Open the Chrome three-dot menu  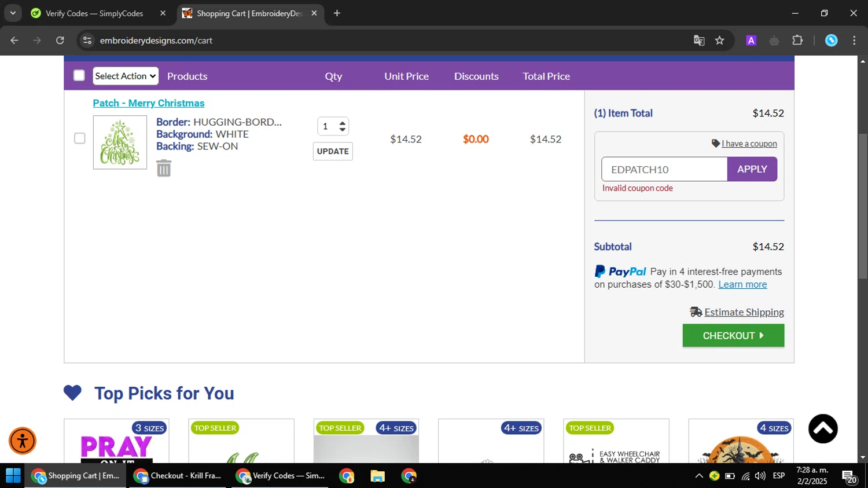point(854,41)
